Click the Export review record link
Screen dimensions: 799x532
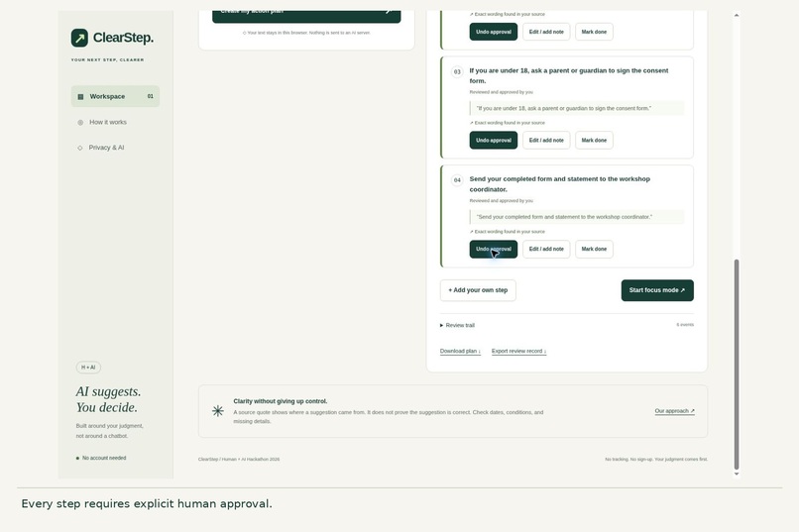(x=518, y=352)
